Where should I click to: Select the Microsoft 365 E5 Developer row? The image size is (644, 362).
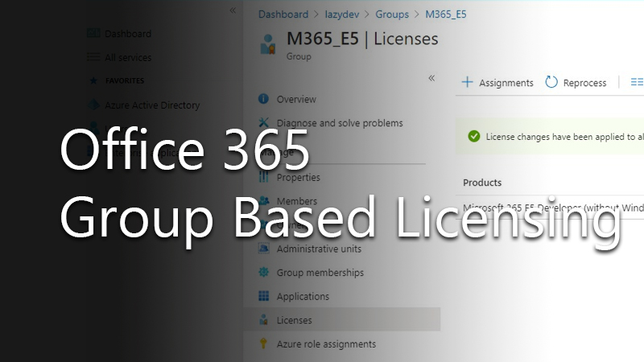(x=550, y=208)
